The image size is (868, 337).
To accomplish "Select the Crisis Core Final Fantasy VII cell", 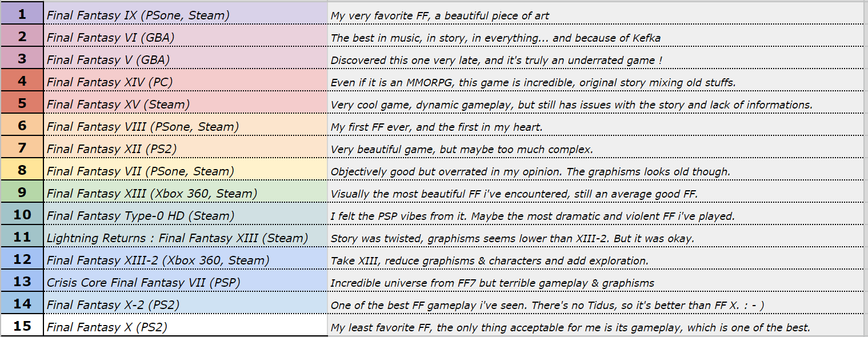I will pyautogui.click(x=143, y=283).
